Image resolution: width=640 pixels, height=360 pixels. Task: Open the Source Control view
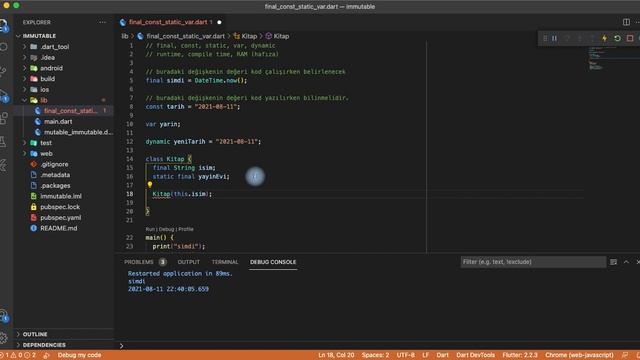click(x=3, y=71)
